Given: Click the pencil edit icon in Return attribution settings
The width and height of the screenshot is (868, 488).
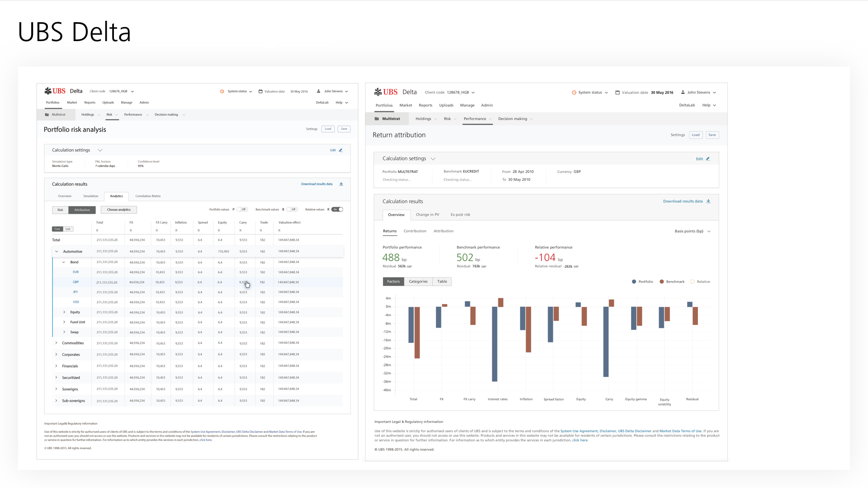Looking at the screenshot, I should (708, 159).
